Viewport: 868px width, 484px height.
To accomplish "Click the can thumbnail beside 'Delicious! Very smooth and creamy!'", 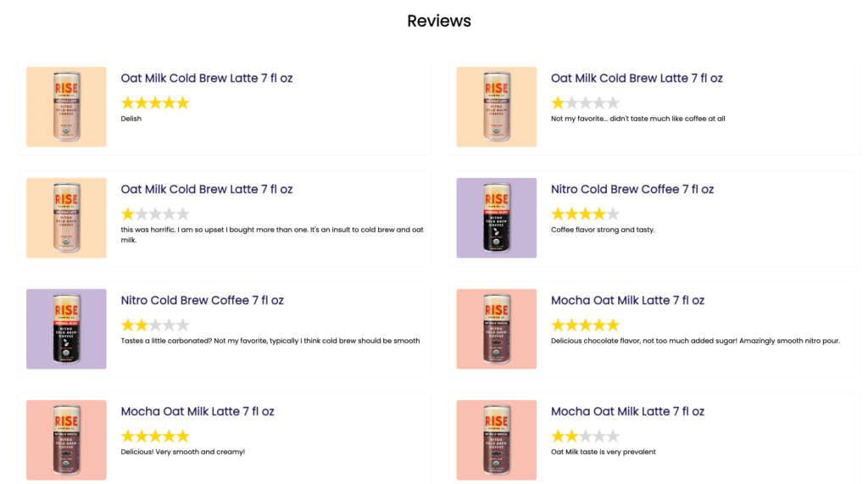I will pos(66,440).
